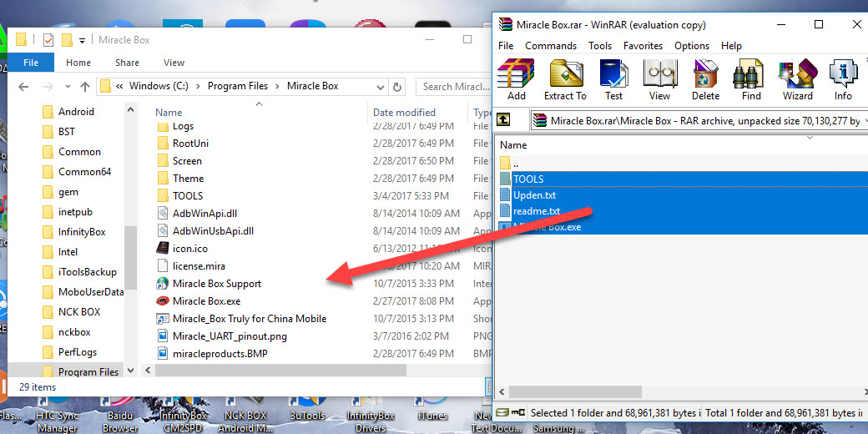Expand the WinRAR archive path dropdown

(x=865, y=120)
